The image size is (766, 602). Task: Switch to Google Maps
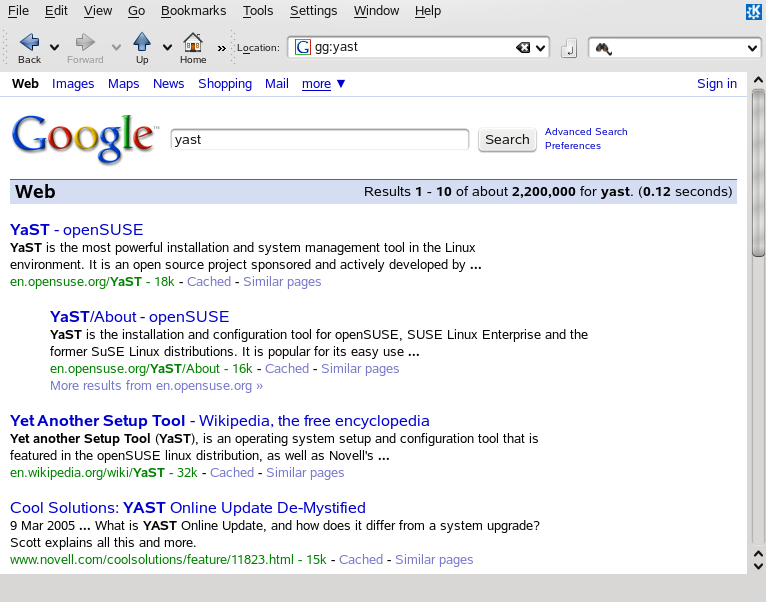point(124,84)
